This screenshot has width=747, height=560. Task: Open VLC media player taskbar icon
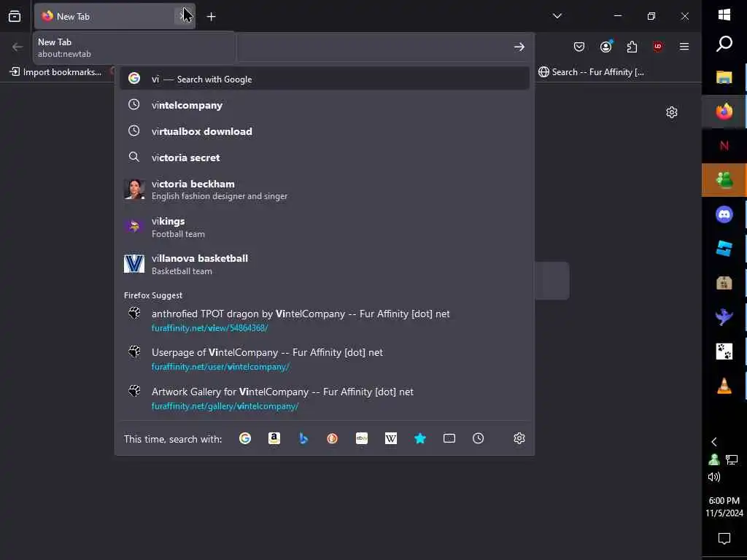724,386
